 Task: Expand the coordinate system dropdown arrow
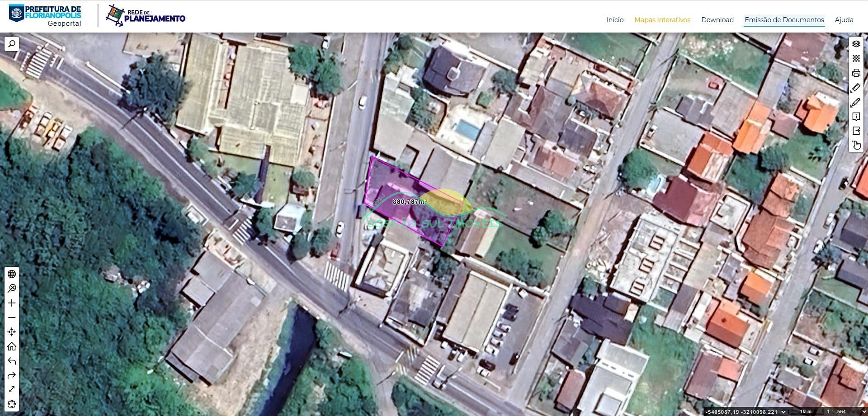point(783,411)
